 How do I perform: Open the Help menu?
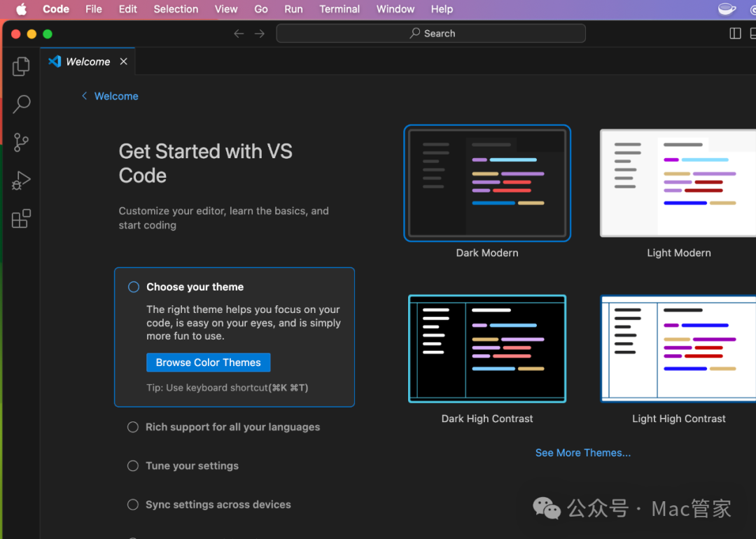point(442,9)
